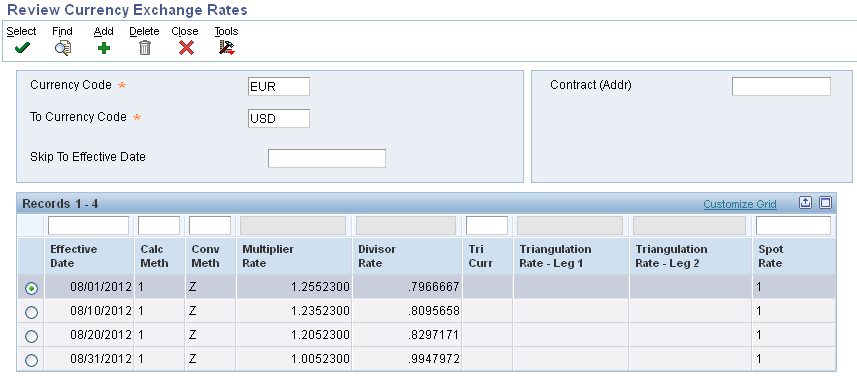Click the multiplier rate 1.2352300 cell

pyautogui.click(x=295, y=310)
